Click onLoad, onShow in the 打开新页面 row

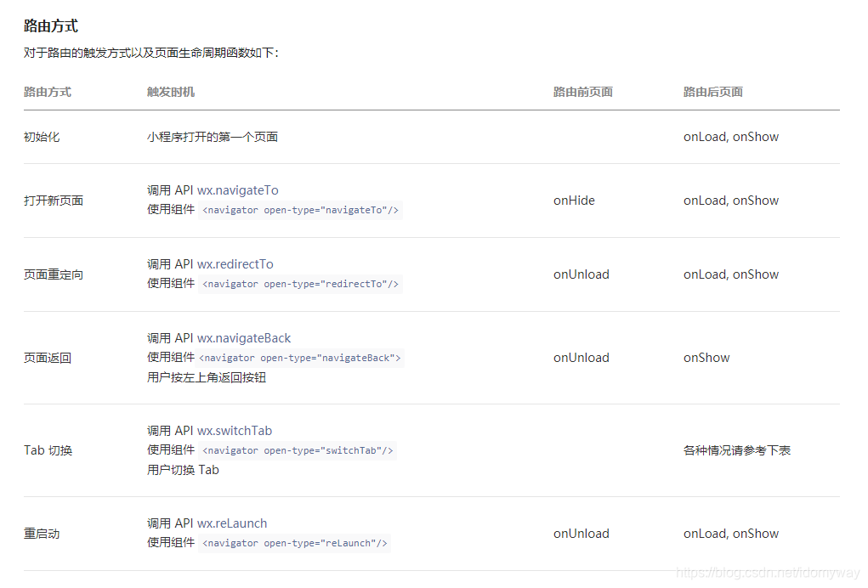(x=731, y=201)
